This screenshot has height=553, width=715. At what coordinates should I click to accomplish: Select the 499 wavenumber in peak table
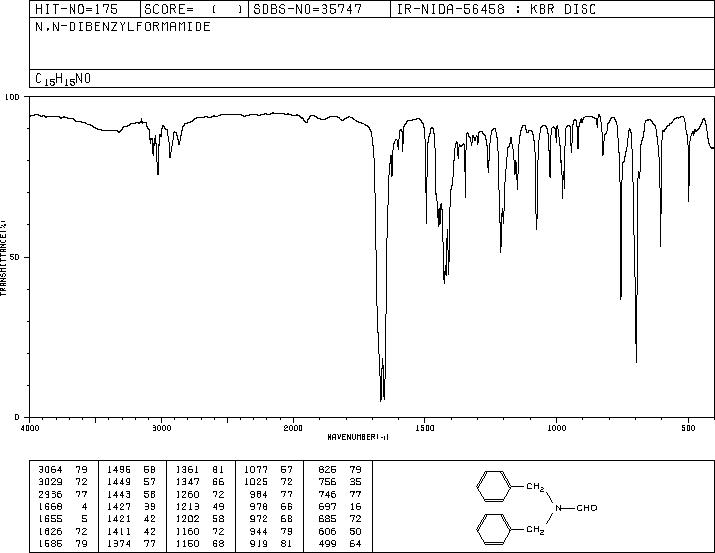pyautogui.click(x=327, y=544)
